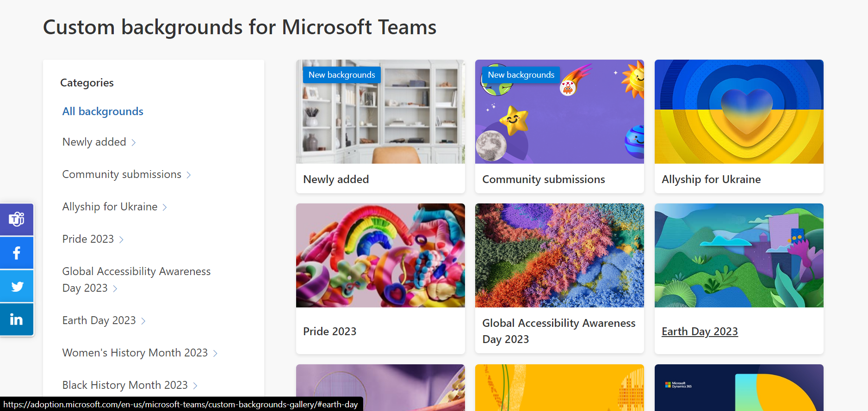868x411 pixels.
Task: Open Community submissions in sidebar list
Action: tap(126, 174)
